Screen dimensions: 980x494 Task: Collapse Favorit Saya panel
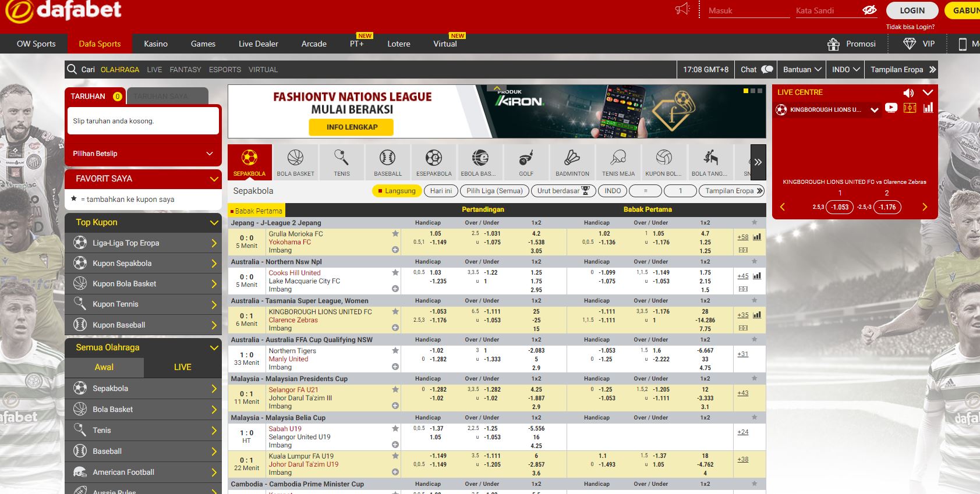tap(214, 179)
